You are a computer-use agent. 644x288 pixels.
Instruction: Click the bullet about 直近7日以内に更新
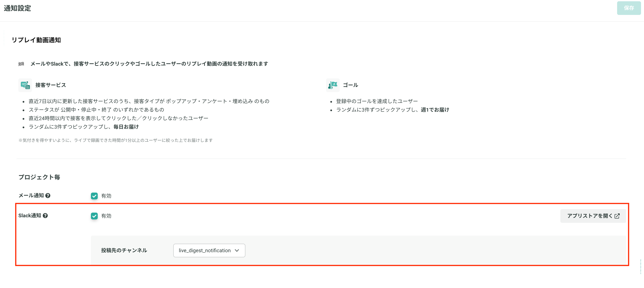(x=149, y=101)
